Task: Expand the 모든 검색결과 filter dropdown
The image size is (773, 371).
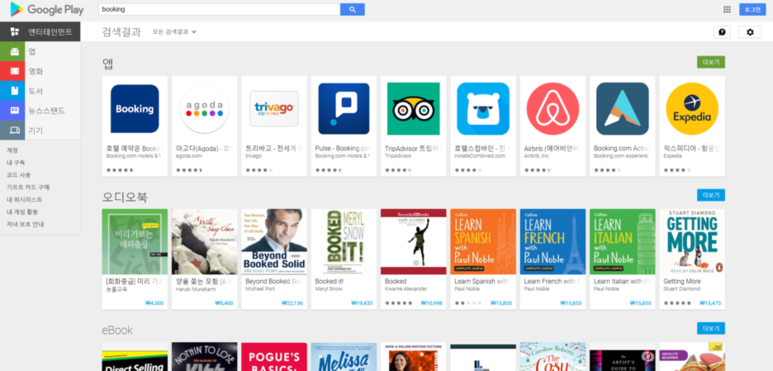Action: 175,32
